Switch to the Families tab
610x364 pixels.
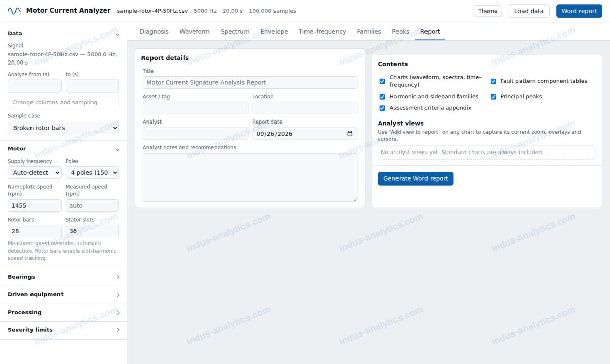(369, 32)
